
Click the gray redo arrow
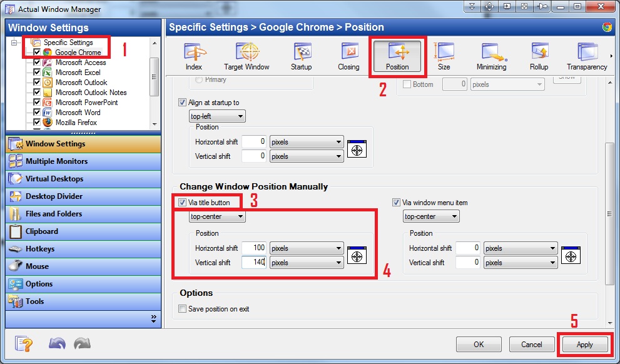click(x=82, y=343)
